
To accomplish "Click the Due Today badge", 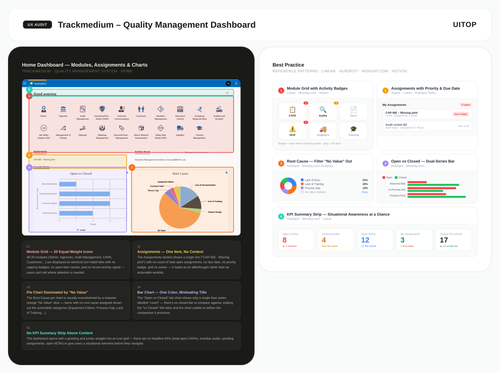I will pyautogui.click(x=461, y=114).
